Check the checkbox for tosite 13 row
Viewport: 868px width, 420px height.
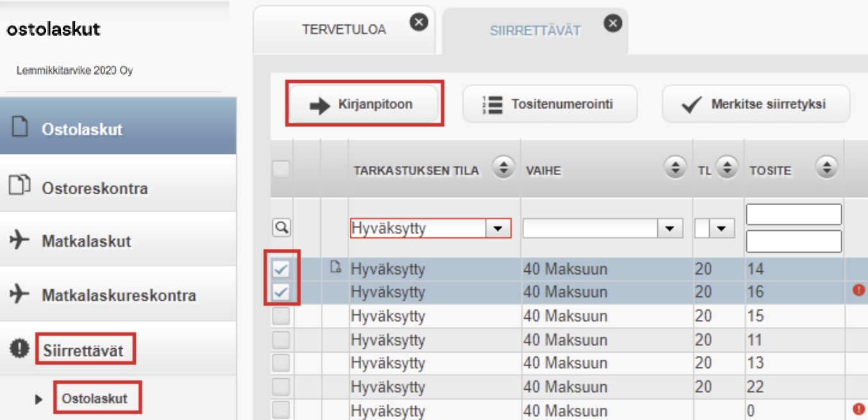point(281,362)
